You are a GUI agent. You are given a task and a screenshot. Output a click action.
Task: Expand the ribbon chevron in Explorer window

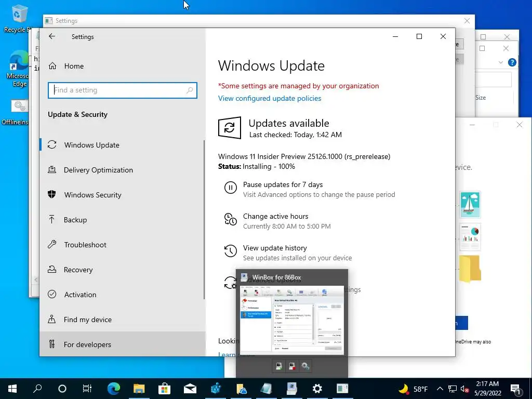pos(500,62)
